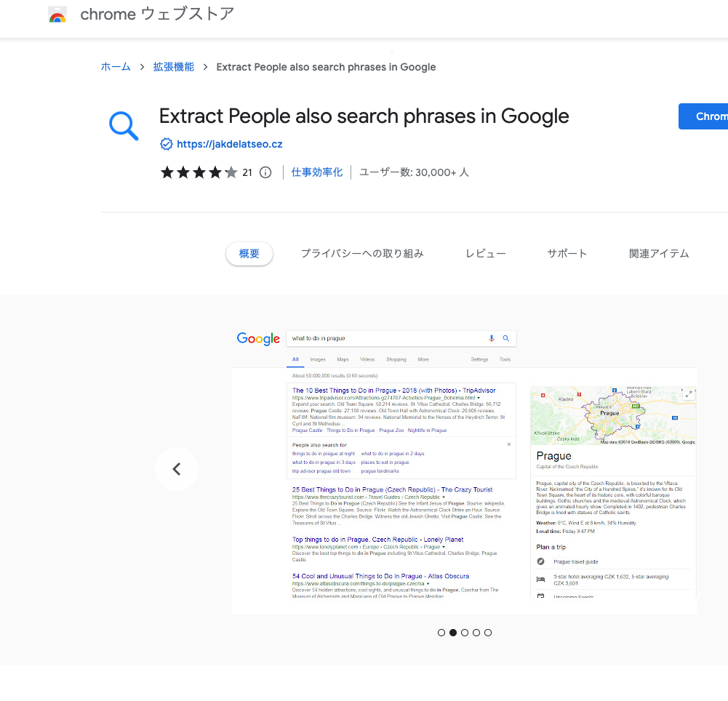Click the 仕事効率化 category link
The height and width of the screenshot is (701, 728).
[x=316, y=172]
